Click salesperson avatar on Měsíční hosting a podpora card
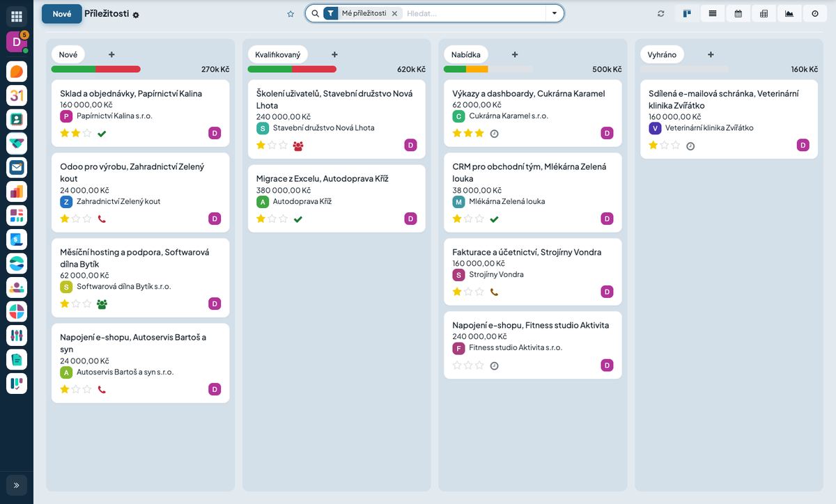The image size is (836, 504). 215,304
